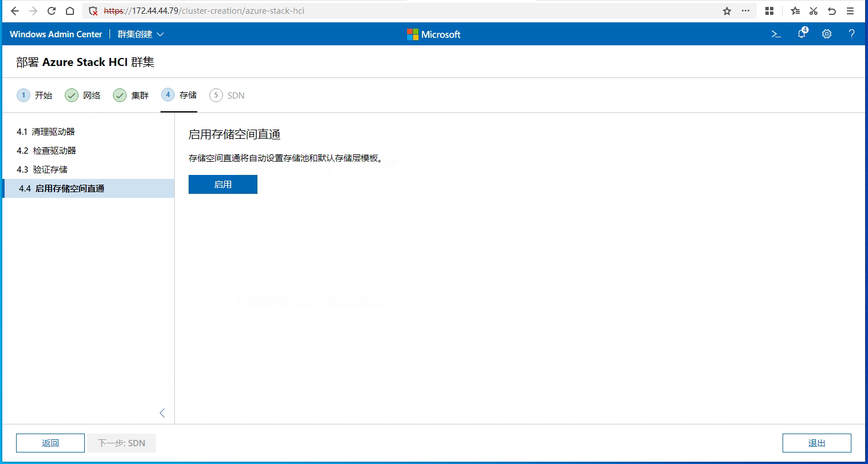The image size is (868, 464).
Task: Click the insecure connection shield icon
Action: 93,11
